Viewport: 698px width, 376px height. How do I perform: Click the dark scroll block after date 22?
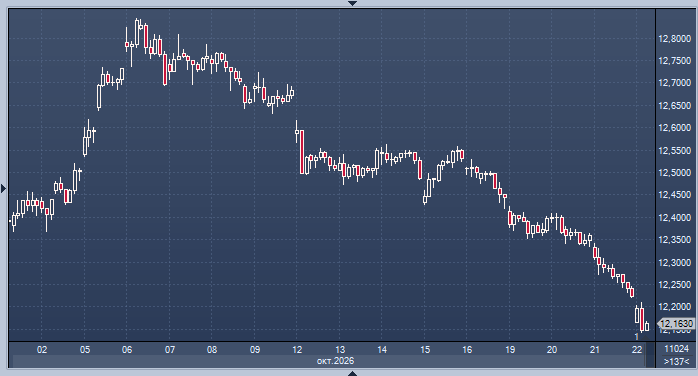tap(650, 355)
